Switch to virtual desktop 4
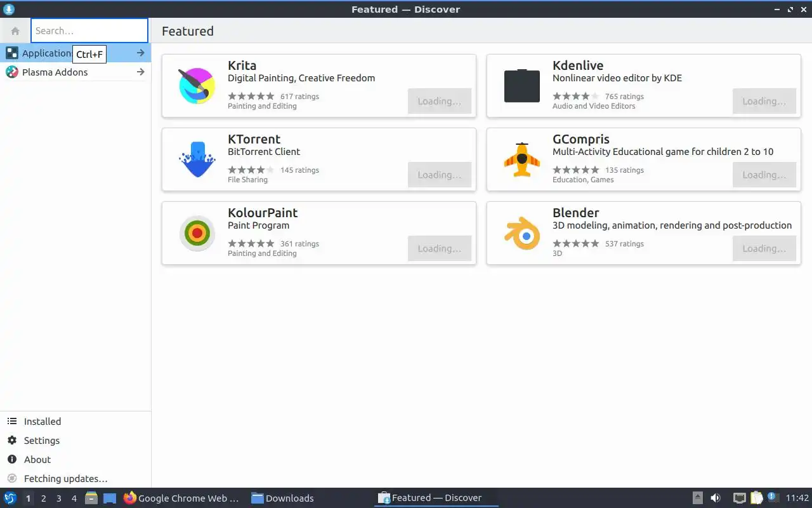Image resolution: width=812 pixels, height=508 pixels. pyautogui.click(x=74, y=498)
